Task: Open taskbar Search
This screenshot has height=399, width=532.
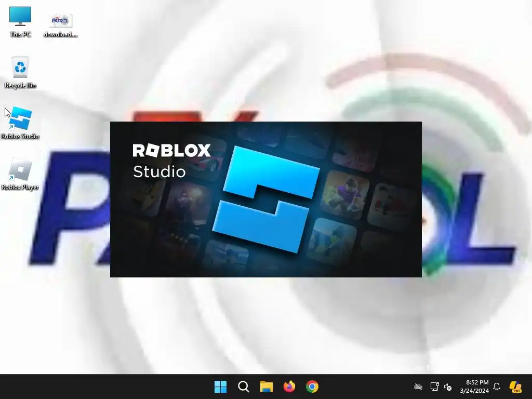Action: [x=243, y=387]
